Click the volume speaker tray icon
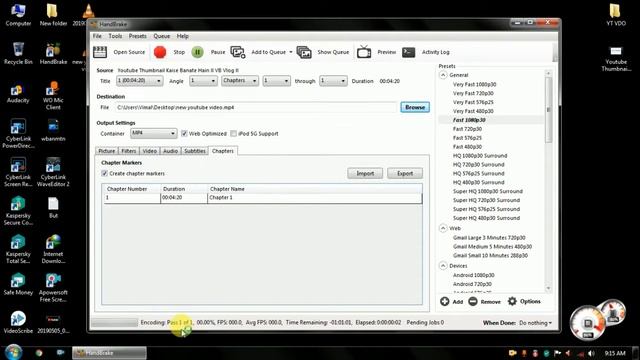Image resolution: width=640 pixels, height=360 pixels. tap(591, 353)
